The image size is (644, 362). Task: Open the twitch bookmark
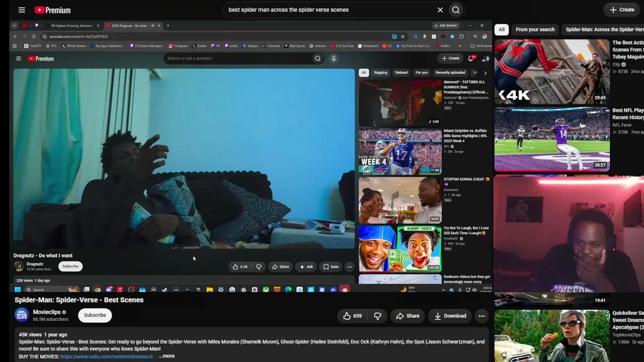point(231,46)
